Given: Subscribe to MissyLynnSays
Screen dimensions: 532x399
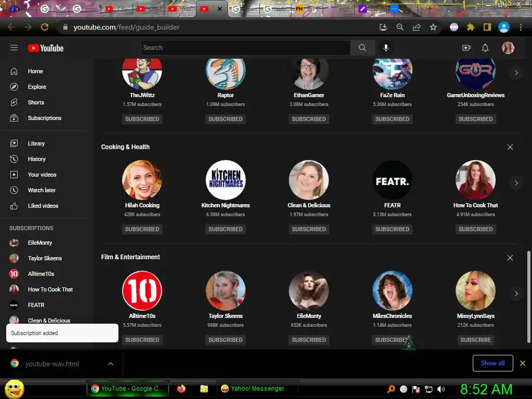Looking at the screenshot, I should [476, 340].
